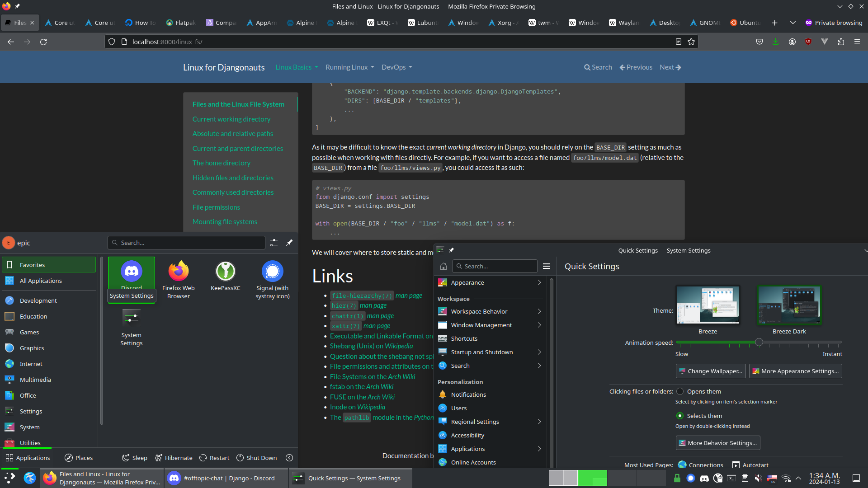Click the Discord app icon in taskbar

[x=175, y=478]
